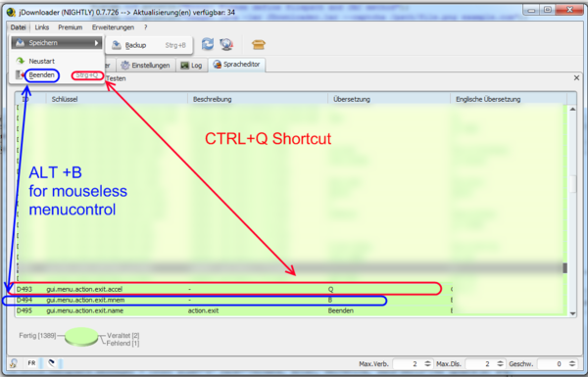Image resolution: width=588 pixels, height=377 pixels.
Task: Click the reconnect globe toolbar icon
Action: click(x=226, y=44)
